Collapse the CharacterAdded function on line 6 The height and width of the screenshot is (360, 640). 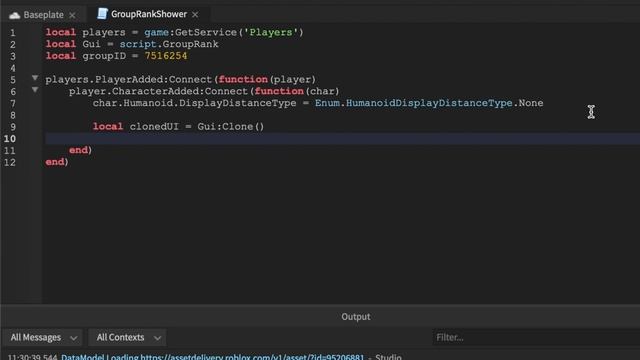click(35, 89)
